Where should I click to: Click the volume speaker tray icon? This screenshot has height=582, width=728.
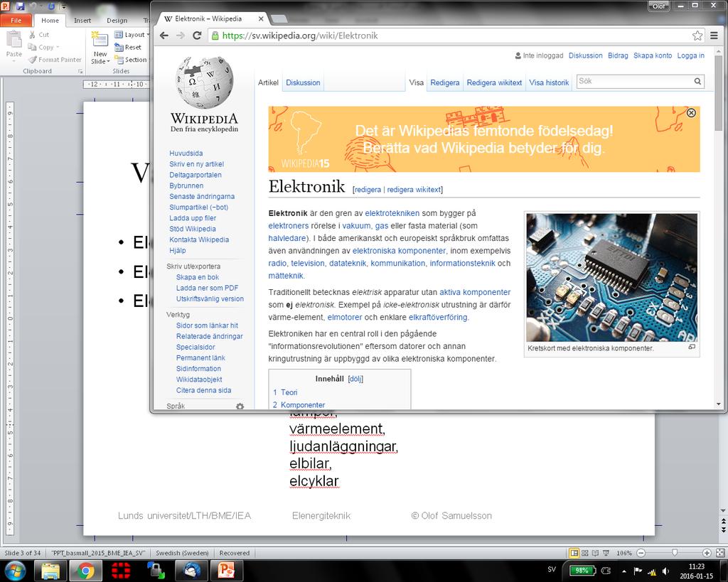coord(665,571)
